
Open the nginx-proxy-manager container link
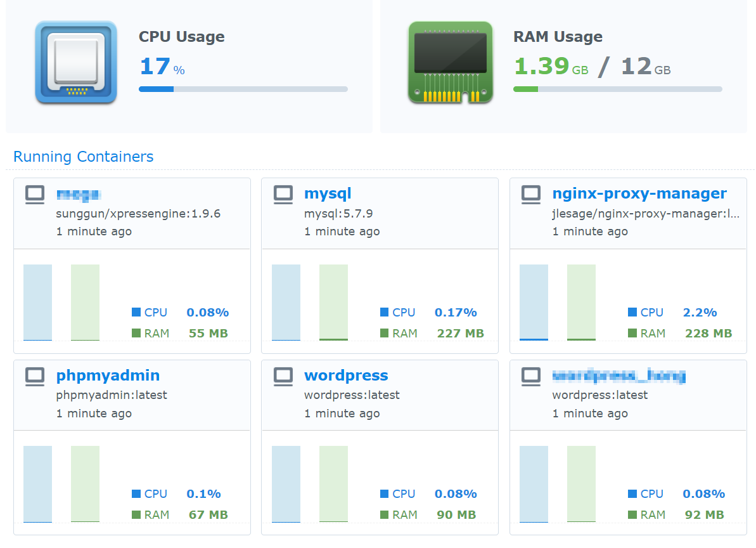639,193
